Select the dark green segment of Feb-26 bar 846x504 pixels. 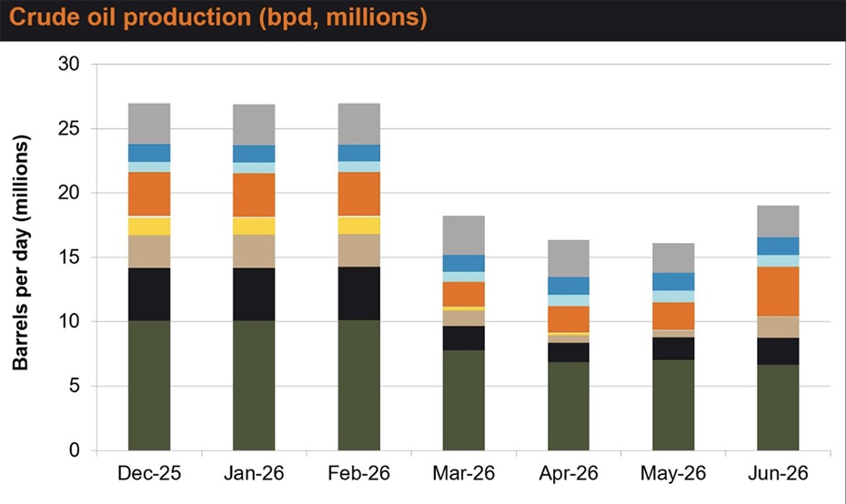point(358,386)
